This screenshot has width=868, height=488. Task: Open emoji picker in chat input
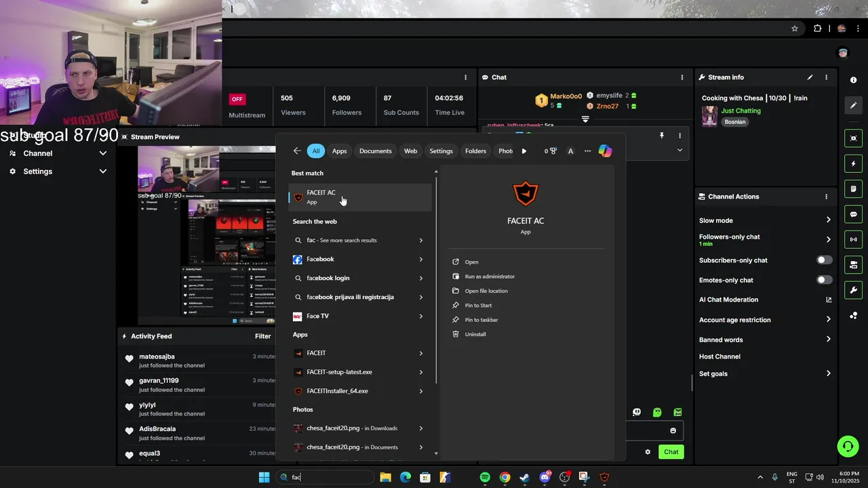(673, 430)
